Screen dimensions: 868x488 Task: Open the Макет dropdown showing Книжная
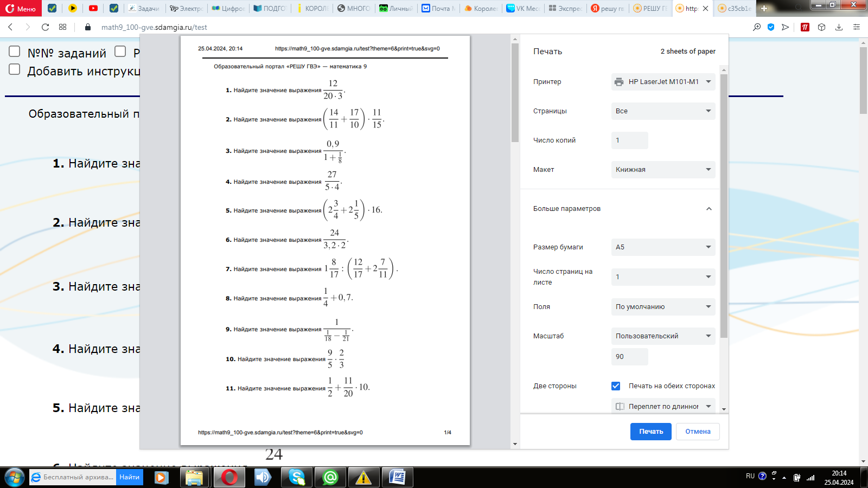[x=663, y=170]
